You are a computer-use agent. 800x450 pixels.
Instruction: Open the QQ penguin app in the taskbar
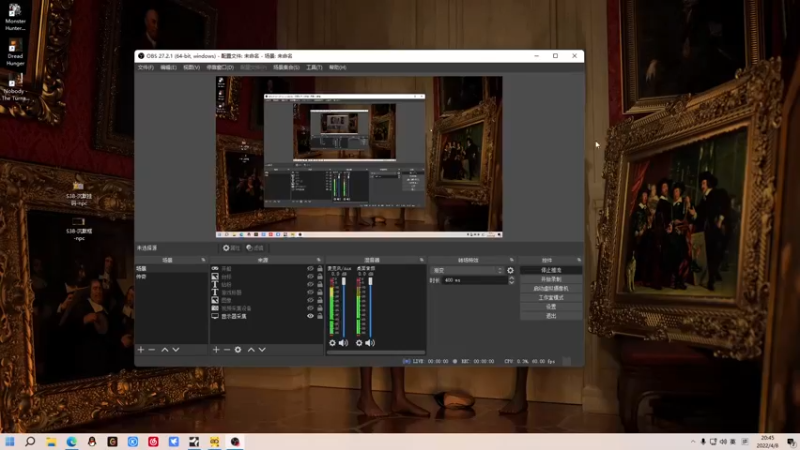click(x=92, y=441)
